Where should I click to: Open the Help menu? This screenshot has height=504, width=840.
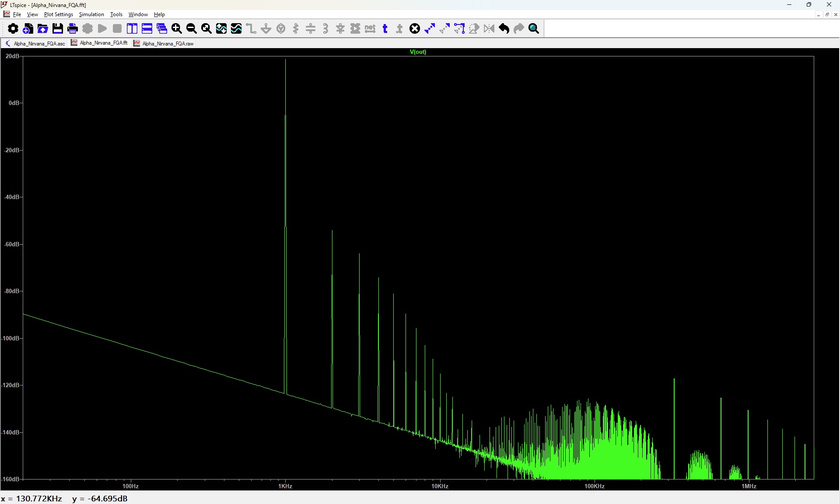point(159,14)
